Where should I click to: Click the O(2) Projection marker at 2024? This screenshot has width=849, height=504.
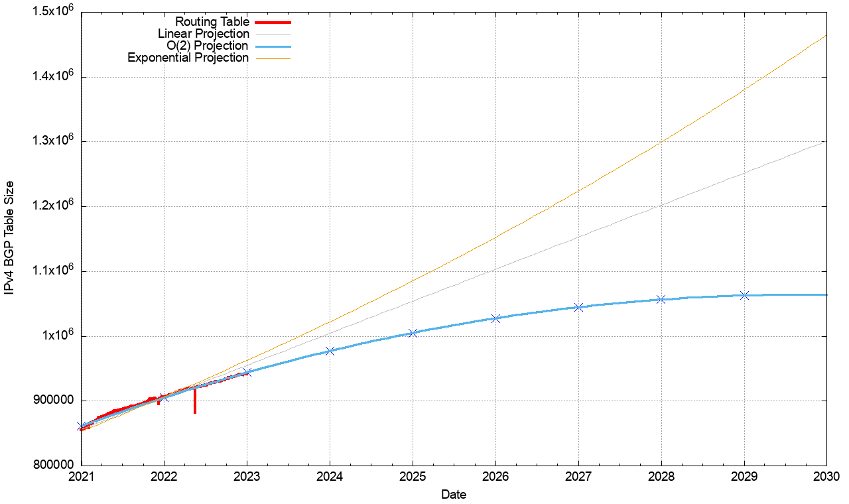point(330,351)
